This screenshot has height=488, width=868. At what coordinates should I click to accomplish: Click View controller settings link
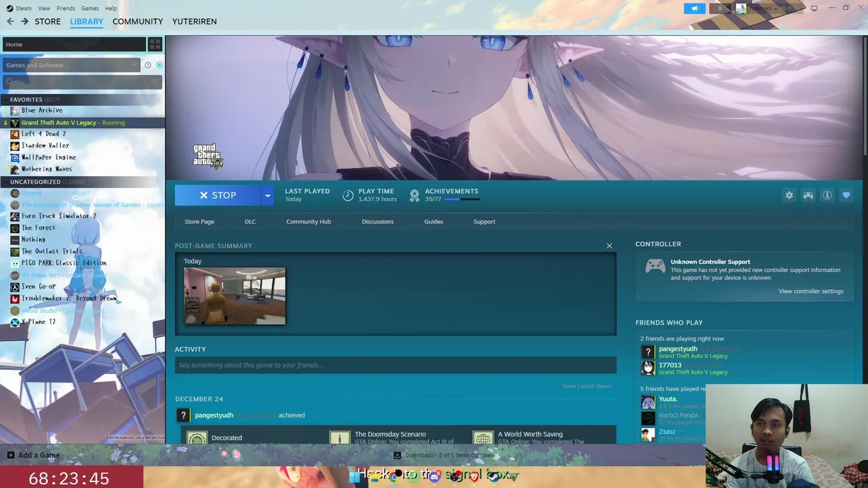pos(811,291)
